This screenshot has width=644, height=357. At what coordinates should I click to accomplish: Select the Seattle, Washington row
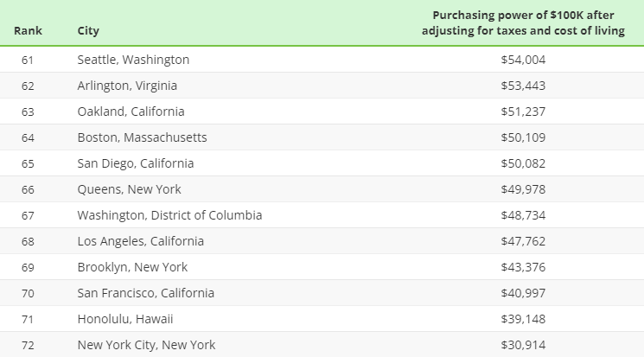pos(322,60)
